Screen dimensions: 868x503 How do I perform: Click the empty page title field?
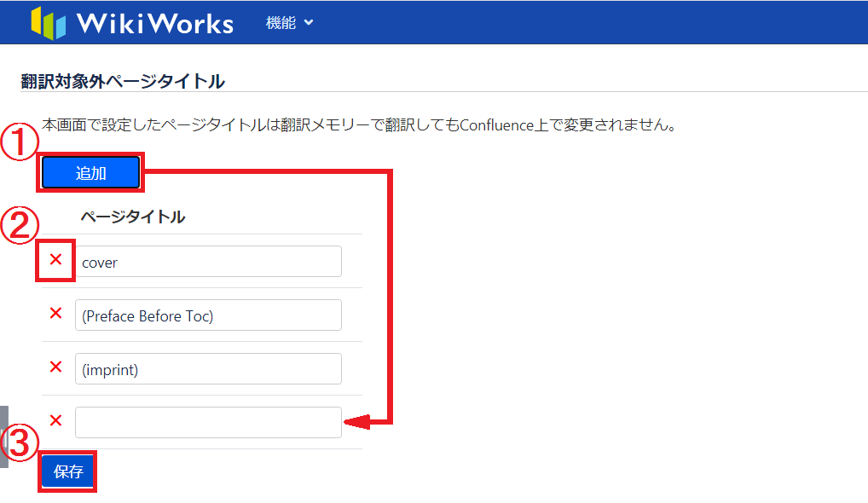[208, 423]
